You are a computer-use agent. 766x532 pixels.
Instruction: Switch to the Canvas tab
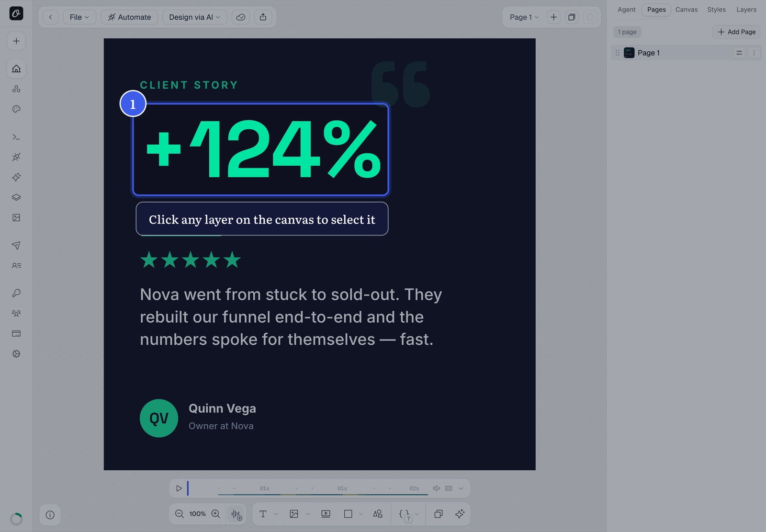687,10
